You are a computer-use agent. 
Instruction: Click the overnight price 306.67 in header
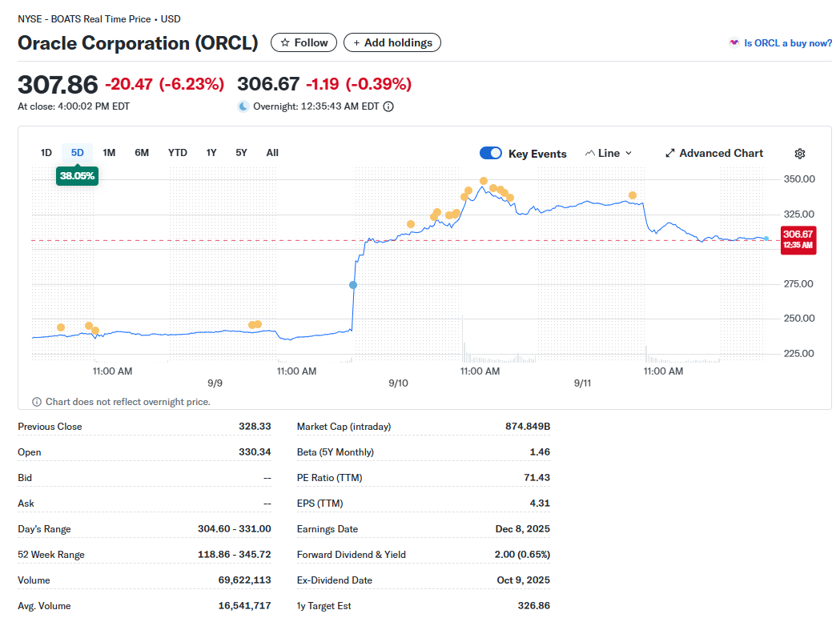(x=268, y=84)
